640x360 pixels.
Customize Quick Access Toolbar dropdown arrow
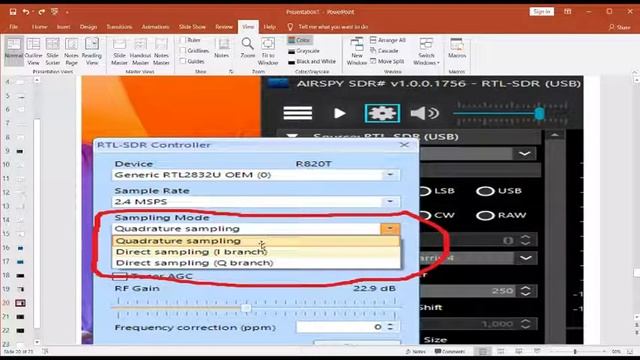[x=67, y=12]
